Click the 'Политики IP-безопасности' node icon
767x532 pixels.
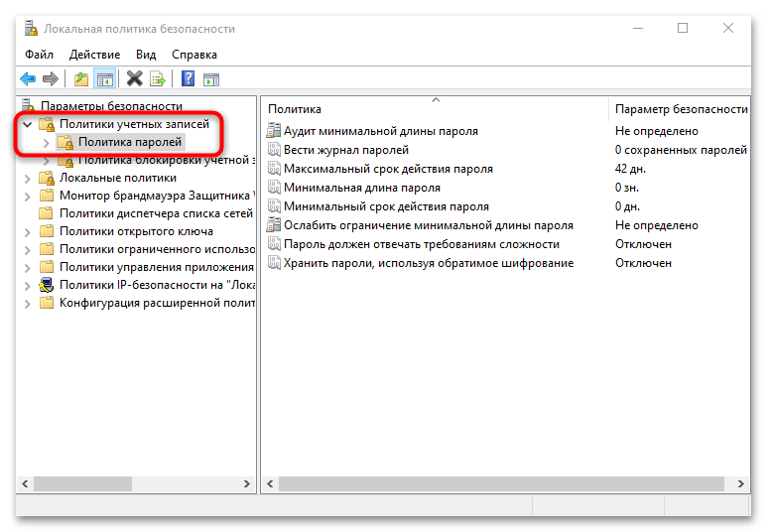pos(47,284)
